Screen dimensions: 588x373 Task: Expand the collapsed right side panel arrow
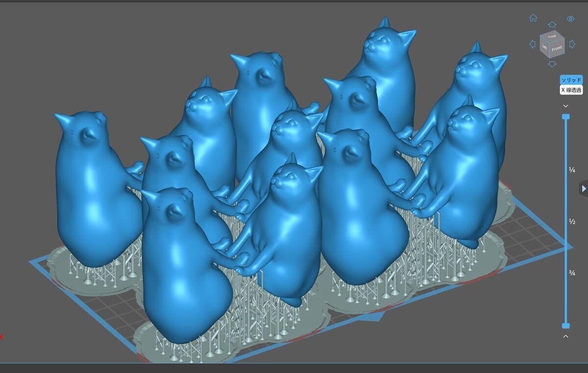[583, 188]
